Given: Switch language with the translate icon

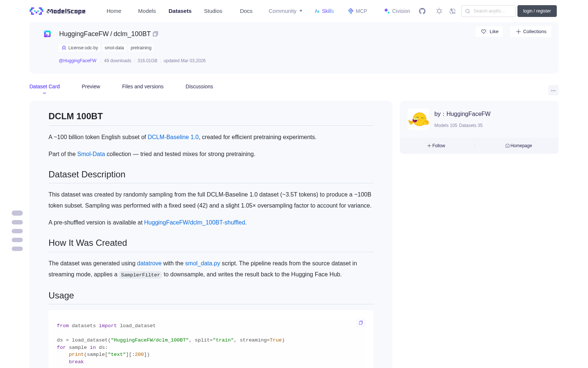Looking at the screenshot, I should 452,11.
